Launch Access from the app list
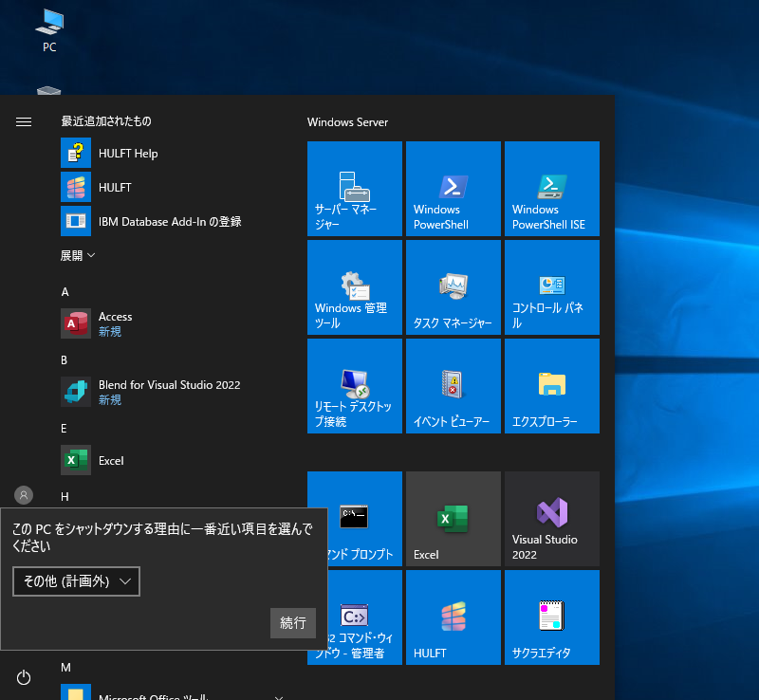This screenshot has width=759, height=700. (x=175, y=323)
